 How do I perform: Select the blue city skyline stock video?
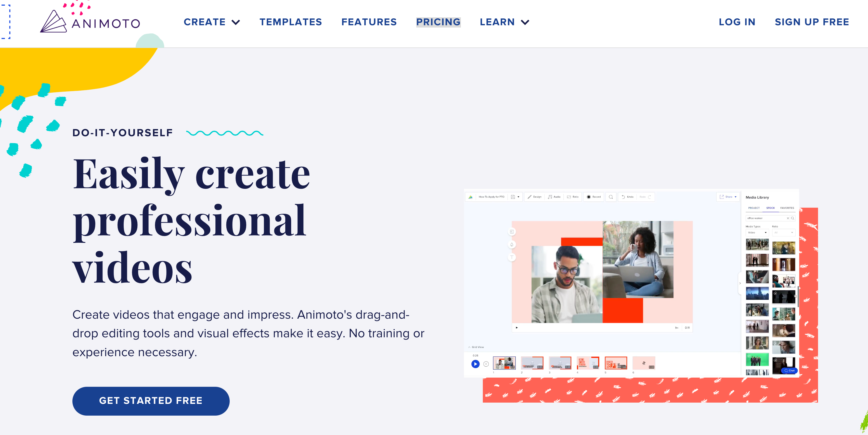click(x=757, y=294)
